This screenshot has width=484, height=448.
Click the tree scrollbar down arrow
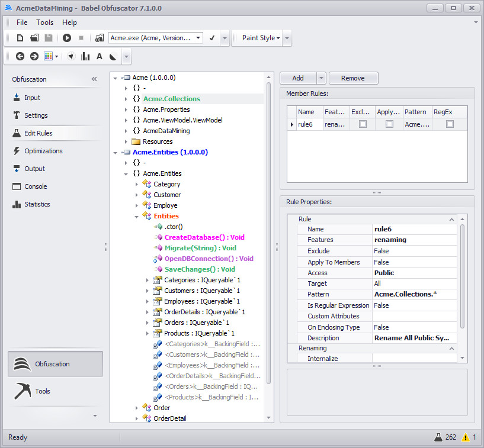[268, 418]
